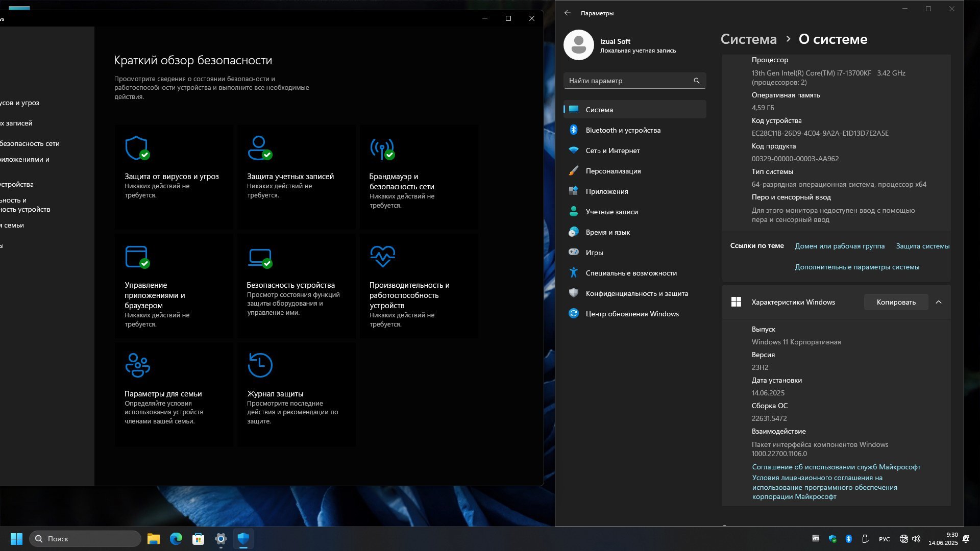This screenshot has width=980, height=551.
Task: Open Windows Start menu button
Action: coord(16,539)
